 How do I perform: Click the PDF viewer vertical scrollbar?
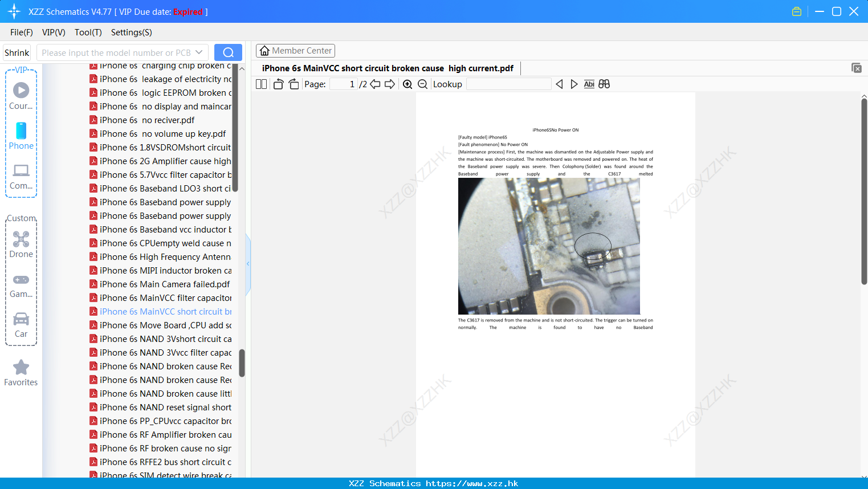click(x=864, y=191)
